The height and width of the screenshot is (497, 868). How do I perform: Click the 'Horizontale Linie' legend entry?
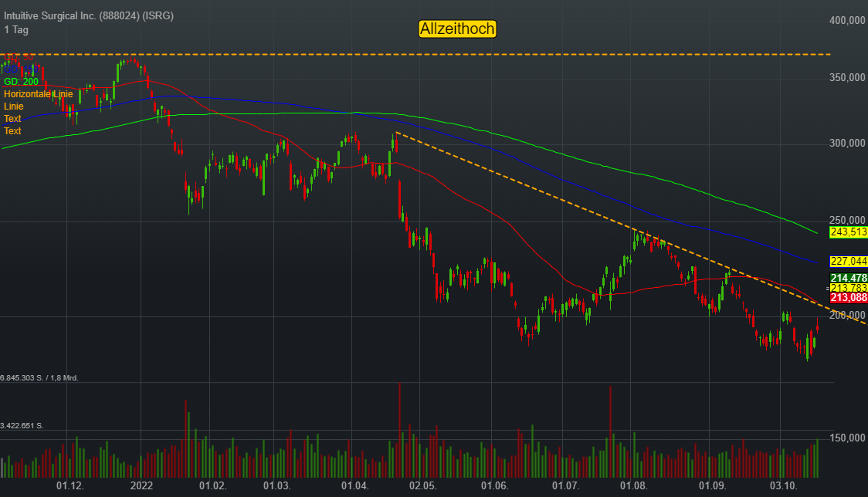[38, 94]
